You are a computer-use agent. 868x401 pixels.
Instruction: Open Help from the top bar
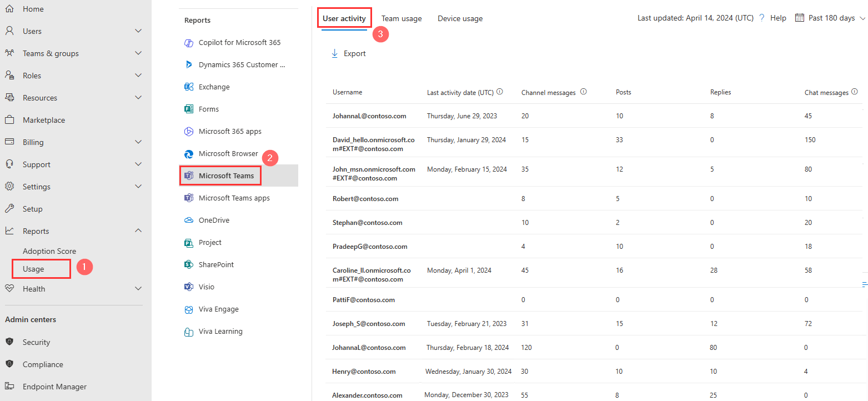[779, 17]
